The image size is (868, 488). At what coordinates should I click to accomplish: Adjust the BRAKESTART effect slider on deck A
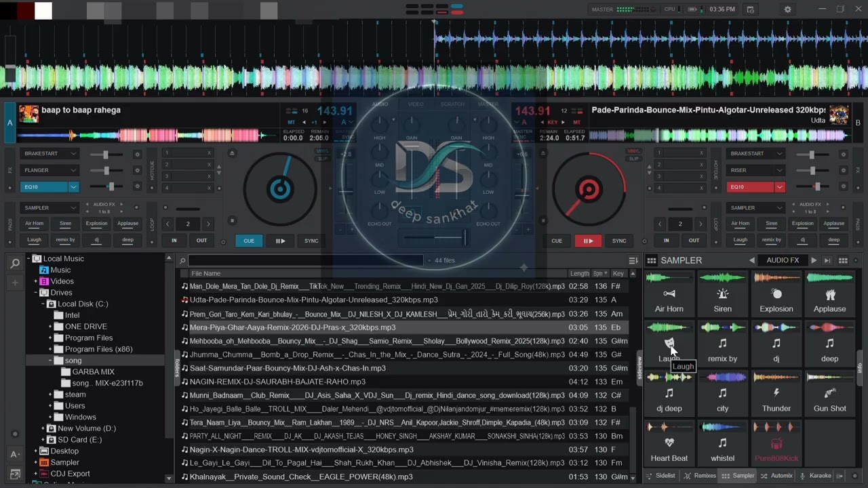point(106,154)
